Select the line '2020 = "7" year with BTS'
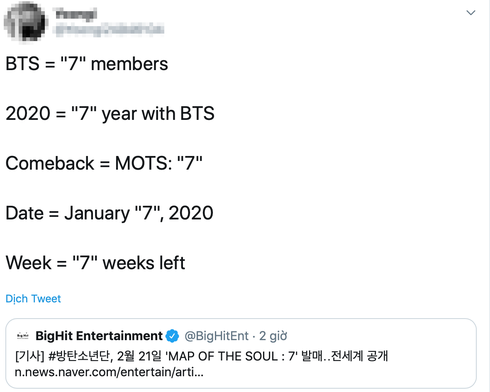This screenshot has width=490, height=392. (110, 114)
